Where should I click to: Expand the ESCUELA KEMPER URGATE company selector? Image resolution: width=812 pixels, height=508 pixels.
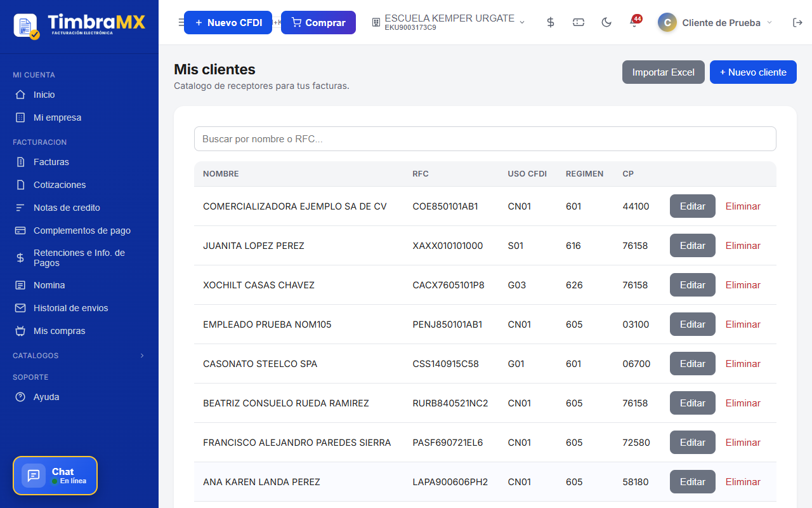click(449, 22)
